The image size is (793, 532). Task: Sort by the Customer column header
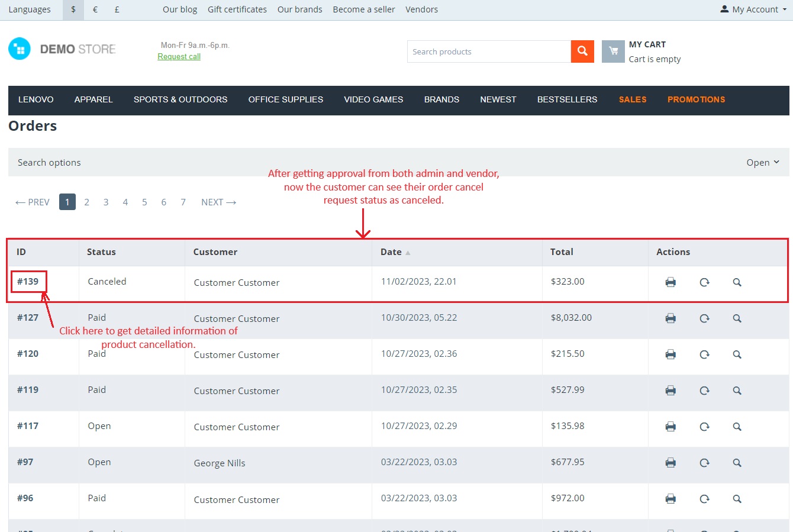(215, 252)
